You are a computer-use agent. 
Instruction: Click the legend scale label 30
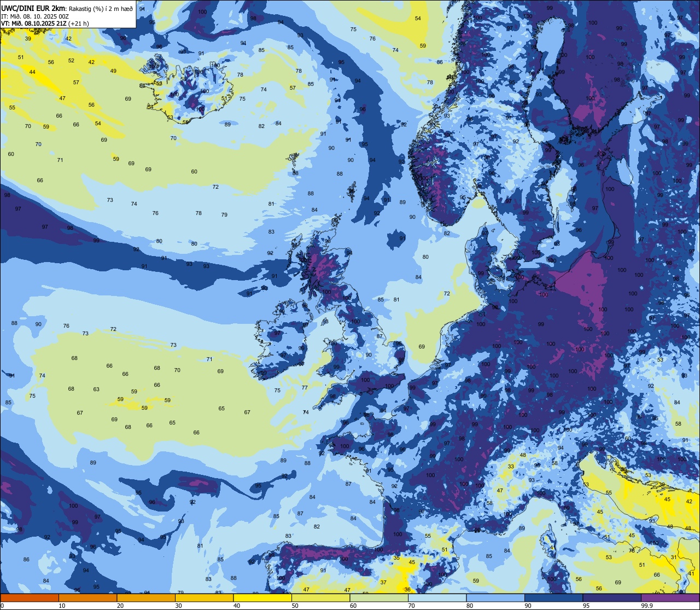point(178,606)
